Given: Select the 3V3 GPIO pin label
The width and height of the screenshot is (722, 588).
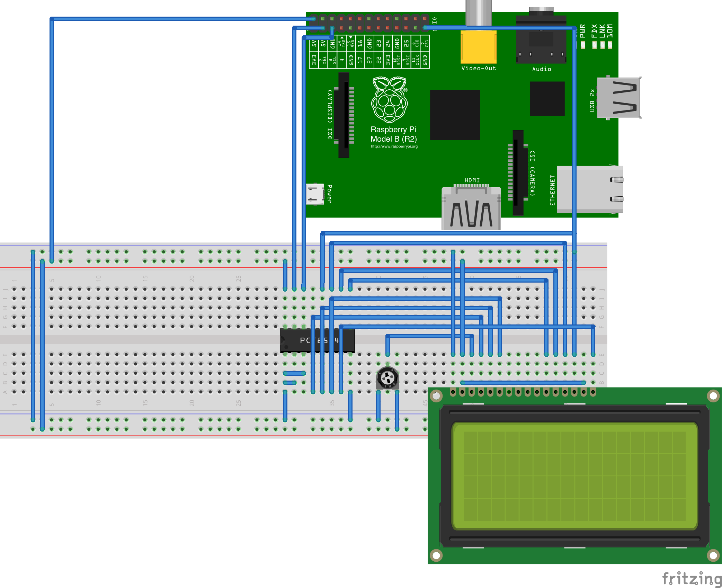Looking at the screenshot, I should pyautogui.click(x=314, y=60).
